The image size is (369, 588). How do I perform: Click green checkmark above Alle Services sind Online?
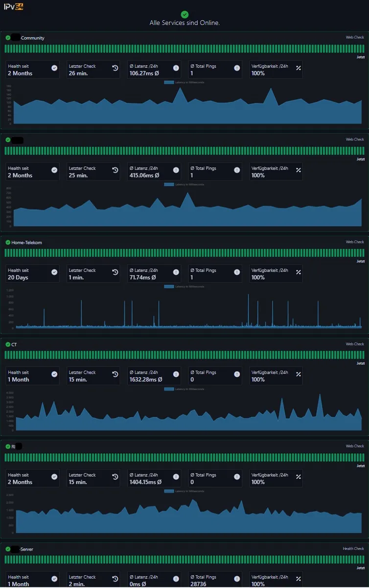coord(184,15)
